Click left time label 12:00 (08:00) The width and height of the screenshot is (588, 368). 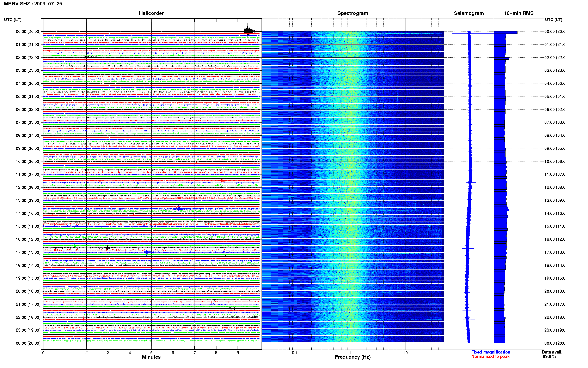click(28, 187)
